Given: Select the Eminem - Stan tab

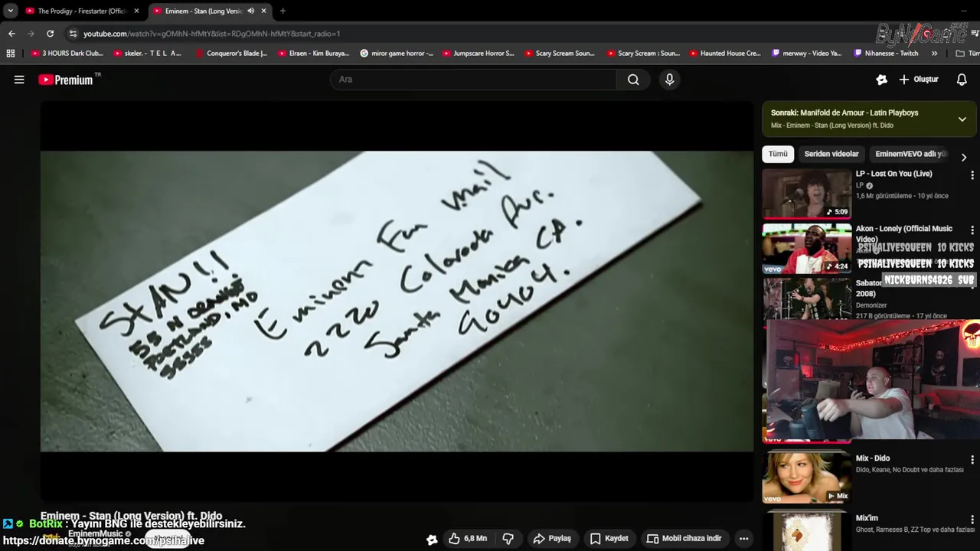Looking at the screenshot, I should 203,11.
